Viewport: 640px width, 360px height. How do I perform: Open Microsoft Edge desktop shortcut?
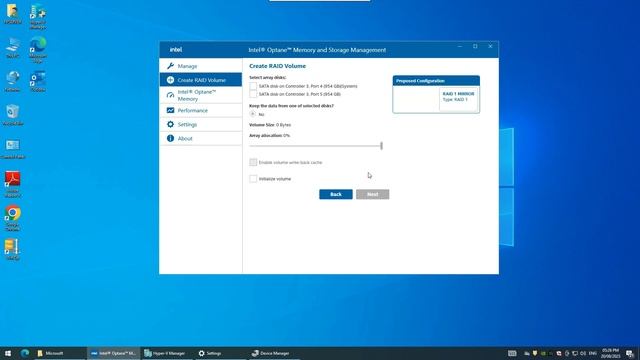click(38, 49)
